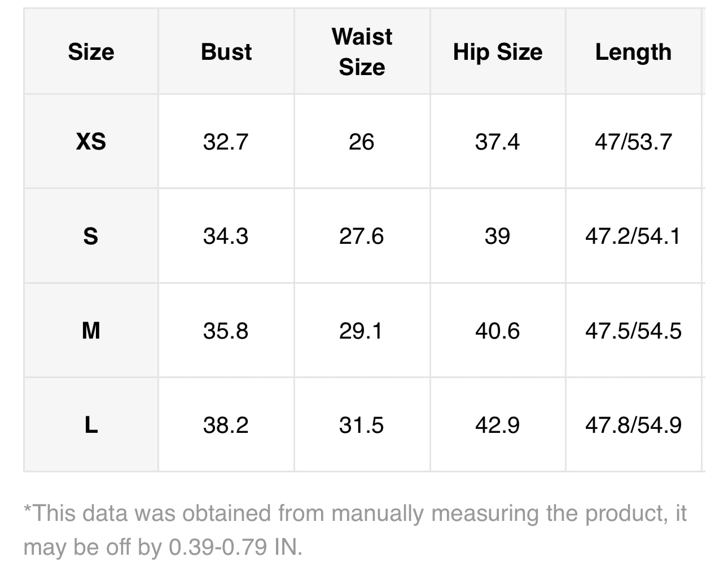Select the M size row label
The width and height of the screenshot is (728, 570).
point(91,331)
